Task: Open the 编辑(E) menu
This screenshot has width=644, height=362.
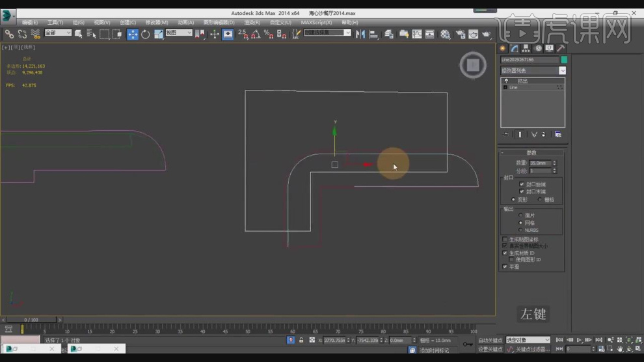Action: (31, 22)
